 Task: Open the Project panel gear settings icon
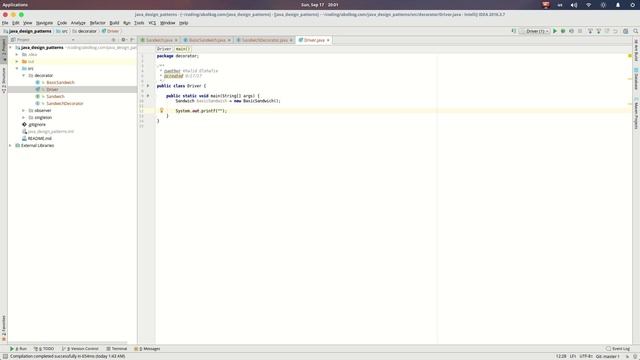(x=123, y=40)
